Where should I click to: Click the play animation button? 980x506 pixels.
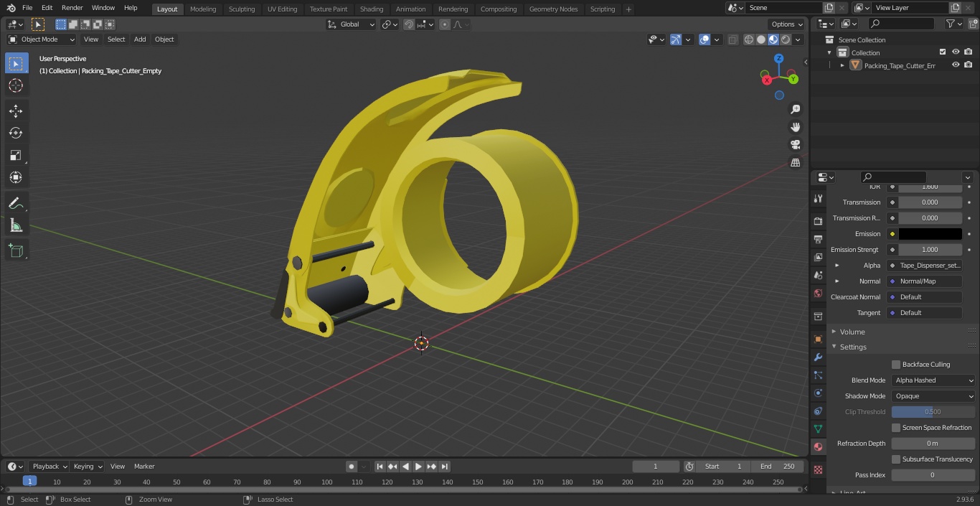pos(418,467)
